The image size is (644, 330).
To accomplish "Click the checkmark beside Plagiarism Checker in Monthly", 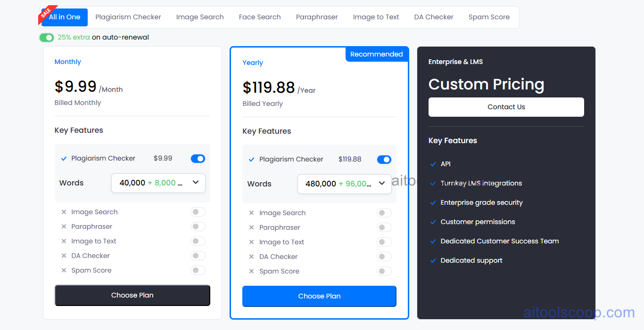I will point(64,159).
